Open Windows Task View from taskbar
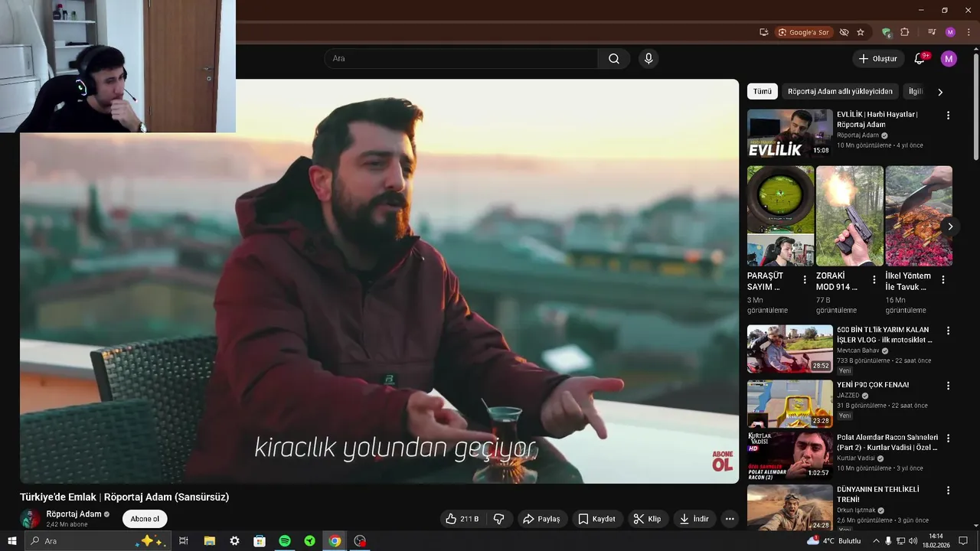The width and height of the screenshot is (980, 551). coord(184,541)
